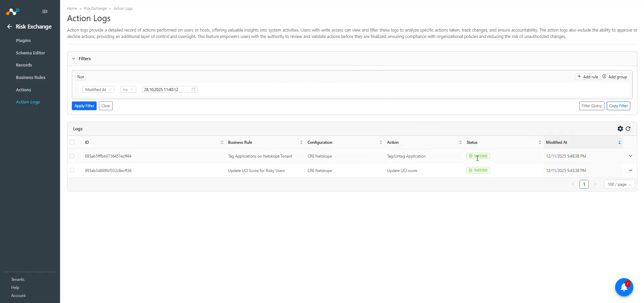644x303 pixels.
Task: Click SUCCESS status of Update UCI score row
Action: [478, 170]
